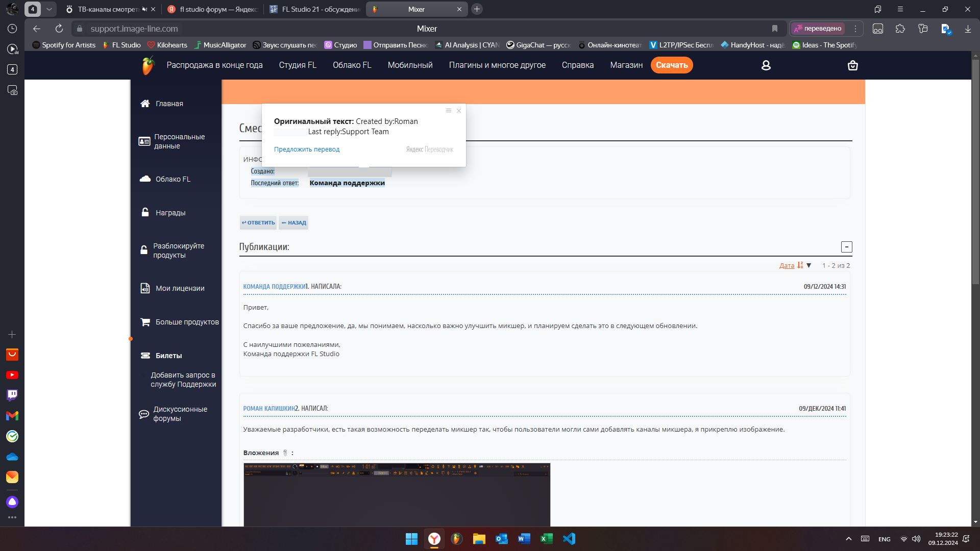Switch to 'FL Studio 21 - обсуждение' tab
980x551 pixels.
coord(315,9)
